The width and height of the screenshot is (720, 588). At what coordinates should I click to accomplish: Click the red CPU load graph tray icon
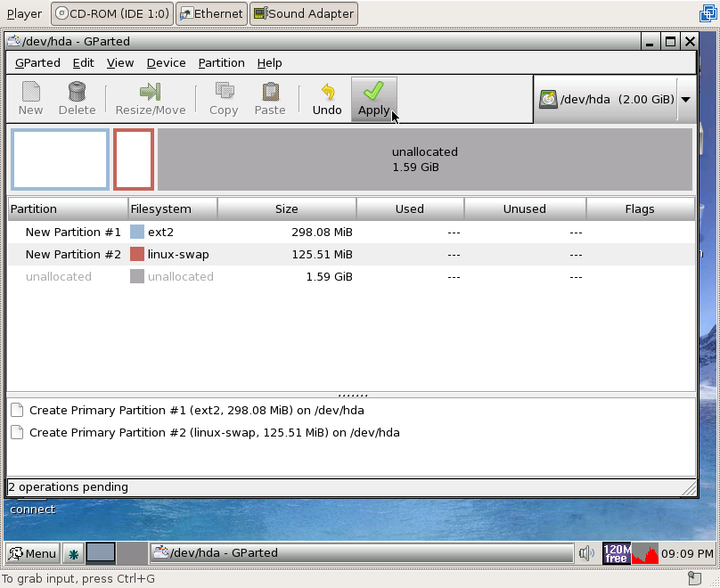tap(645, 553)
